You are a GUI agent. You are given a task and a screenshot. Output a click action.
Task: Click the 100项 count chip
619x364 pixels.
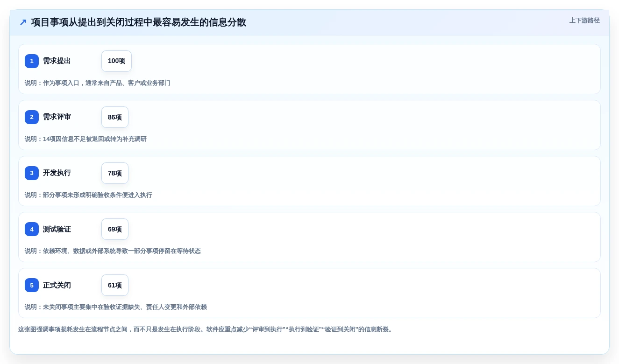click(x=116, y=61)
